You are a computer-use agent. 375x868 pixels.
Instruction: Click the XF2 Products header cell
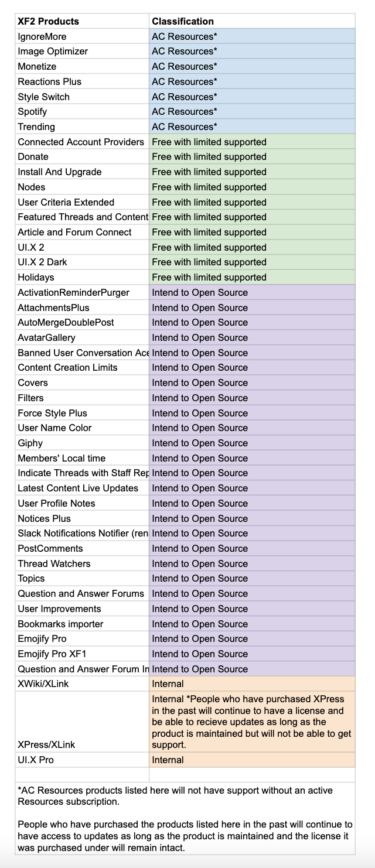pyautogui.click(x=49, y=21)
